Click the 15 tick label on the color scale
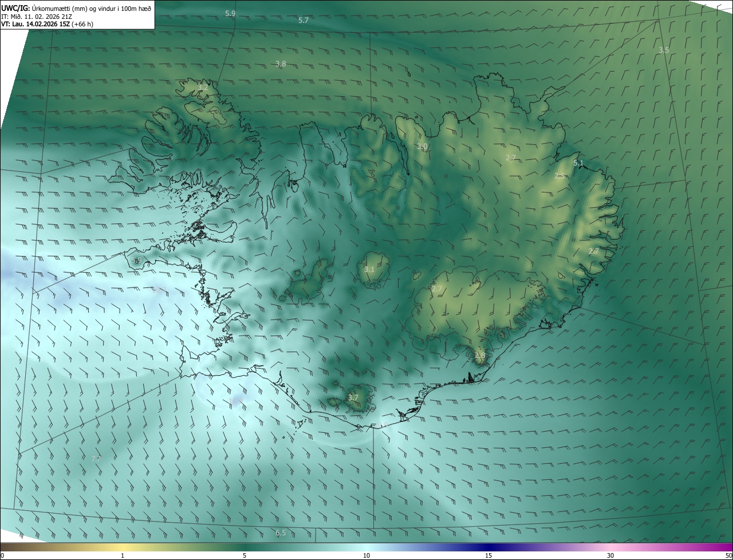The height and width of the screenshot is (560, 733). [488, 555]
